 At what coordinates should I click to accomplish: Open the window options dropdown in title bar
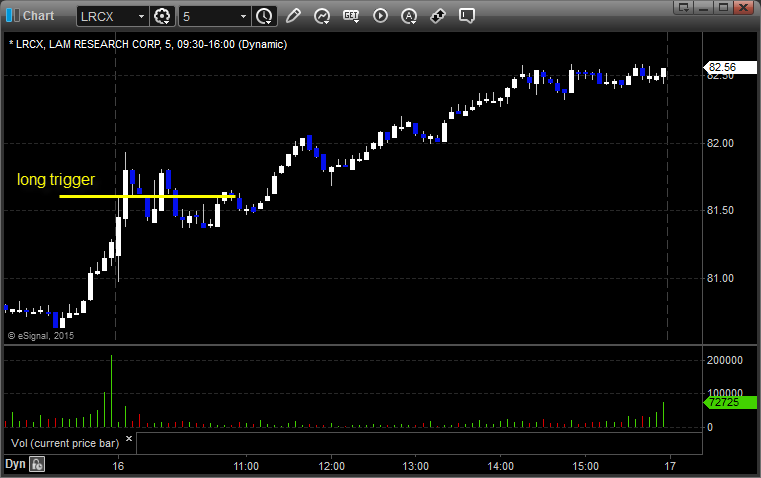(x=684, y=7)
